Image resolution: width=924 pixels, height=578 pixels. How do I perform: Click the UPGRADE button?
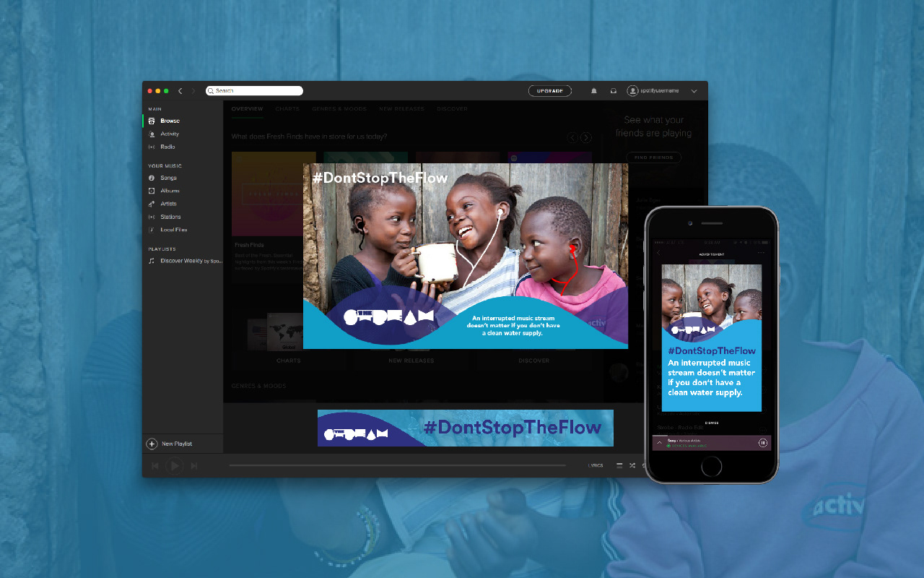pyautogui.click(x=550, y=91)
